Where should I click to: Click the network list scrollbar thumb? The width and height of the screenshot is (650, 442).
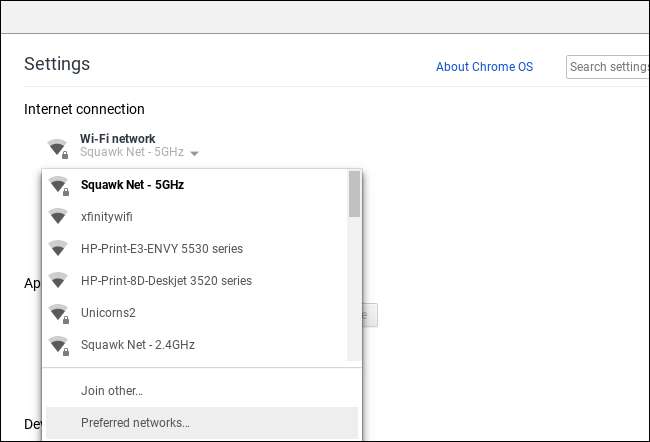(x=354, y=194)
